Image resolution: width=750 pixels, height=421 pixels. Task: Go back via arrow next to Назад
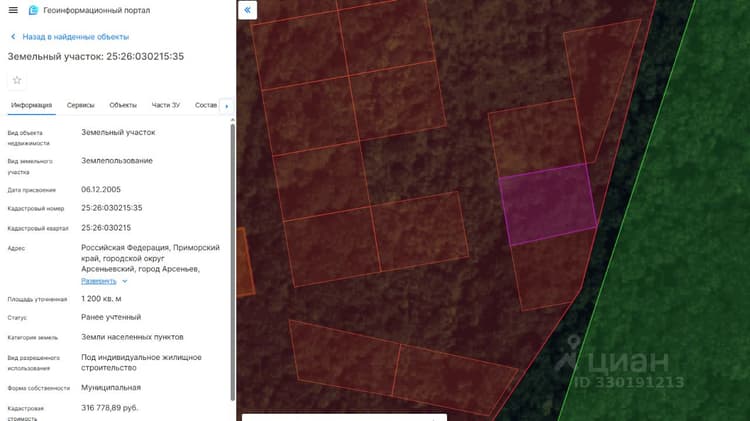pos(13,36)
